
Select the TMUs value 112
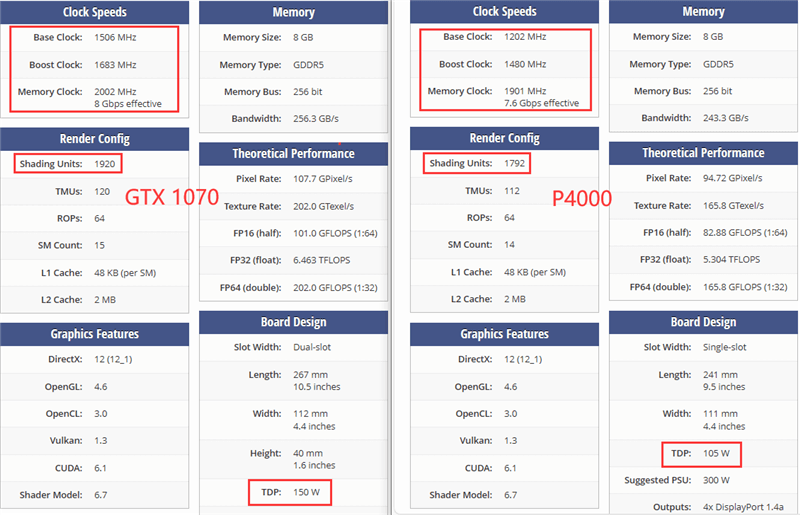coord(512,191)
